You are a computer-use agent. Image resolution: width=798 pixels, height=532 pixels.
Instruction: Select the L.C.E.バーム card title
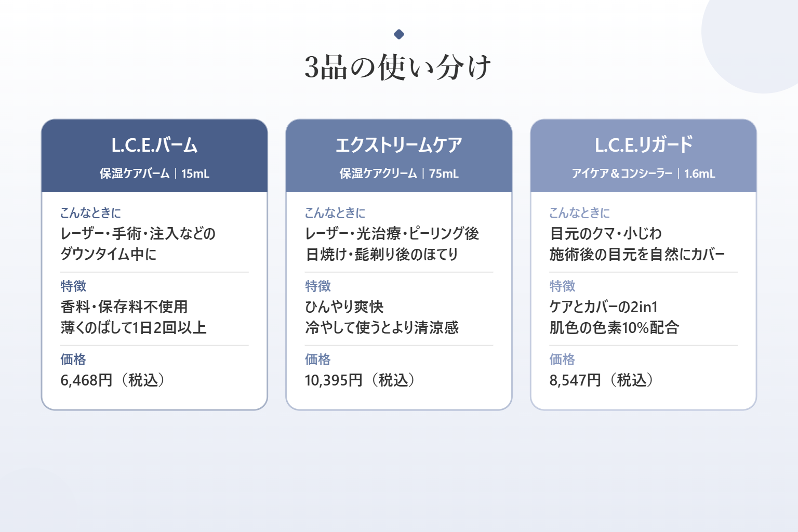(x=154, y=145)
